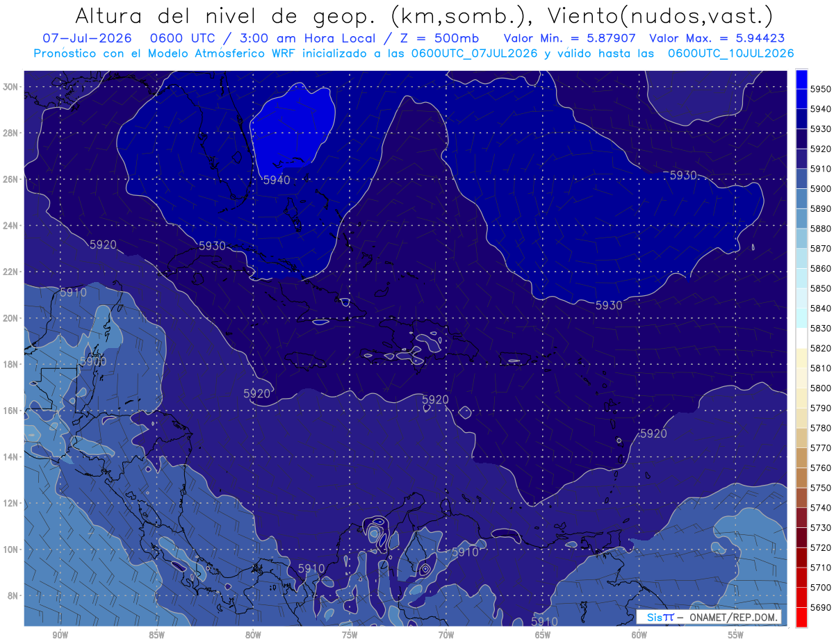
Task: Click the 5930 contour label near Cuba
Action: click(x=212, y=246)
